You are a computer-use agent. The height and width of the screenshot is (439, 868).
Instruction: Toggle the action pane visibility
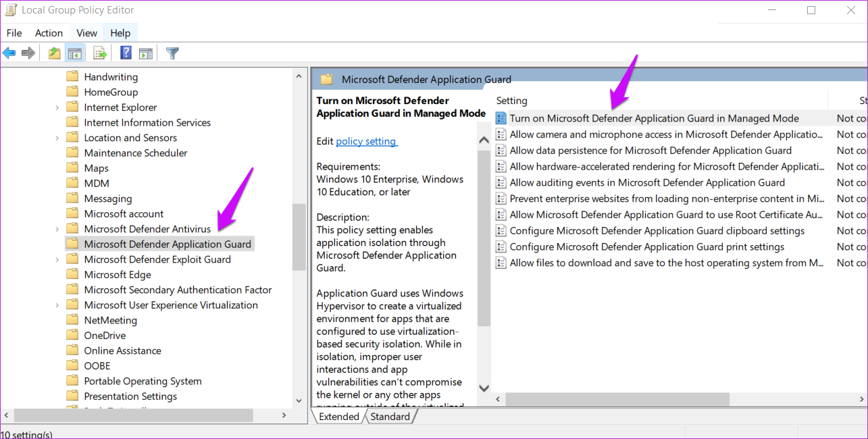point(147,53)
